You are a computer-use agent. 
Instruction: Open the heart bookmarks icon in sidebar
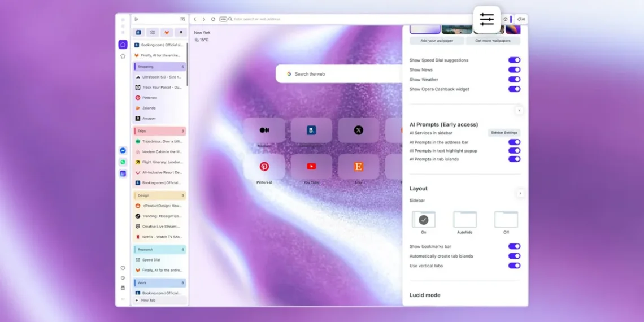tap(123, 268)
